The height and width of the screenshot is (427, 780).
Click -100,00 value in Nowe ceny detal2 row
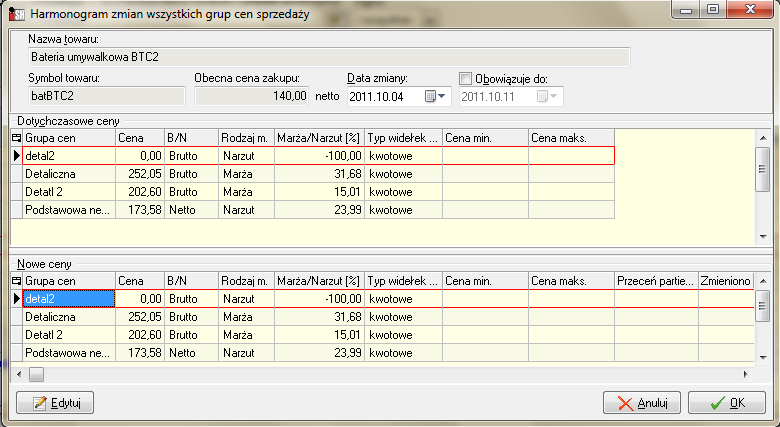click(320, 299)
